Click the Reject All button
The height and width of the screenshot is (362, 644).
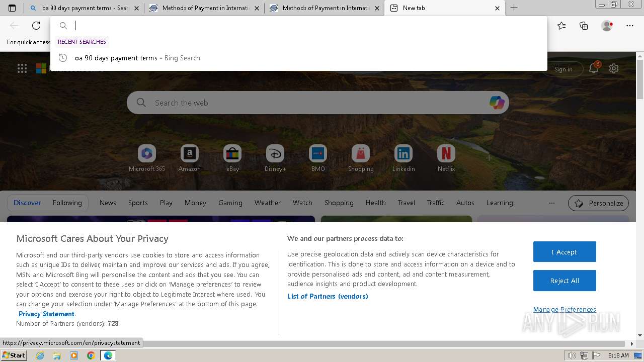[565, 281]
